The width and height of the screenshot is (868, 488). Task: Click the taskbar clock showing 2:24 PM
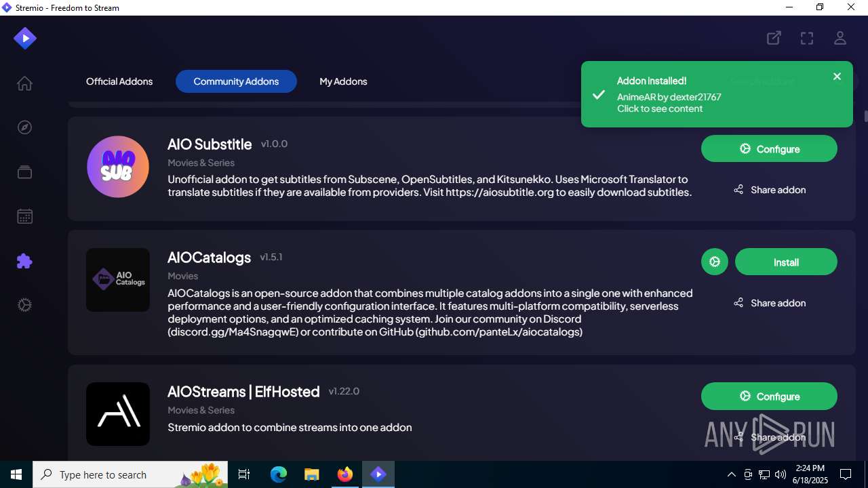(x=811, y=474)
